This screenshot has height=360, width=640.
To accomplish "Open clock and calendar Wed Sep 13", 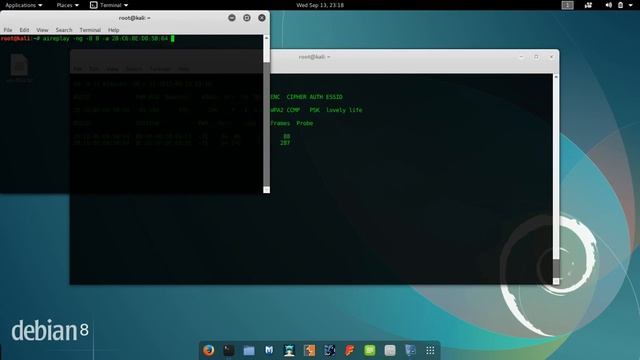I will tap(320, 5).
